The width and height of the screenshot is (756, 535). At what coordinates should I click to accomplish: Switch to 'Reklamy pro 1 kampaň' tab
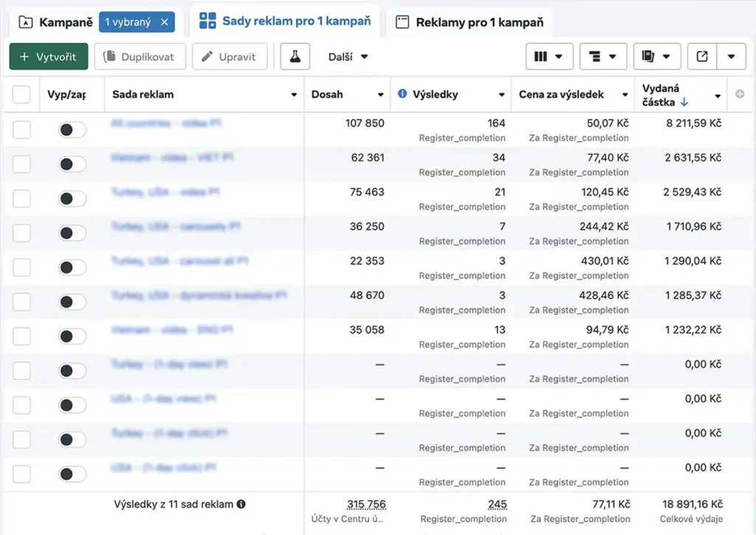470,22
